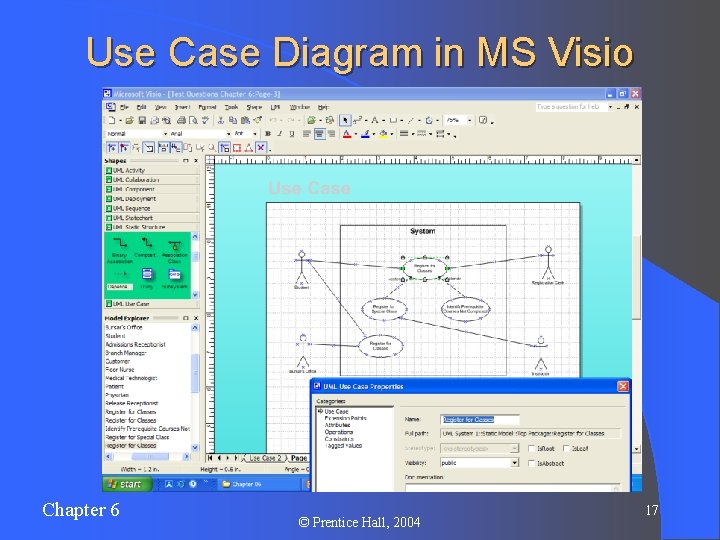Viewport: 720px width, 540px height.
Task: Click the Align Left text icon
Action: (307, 134)
